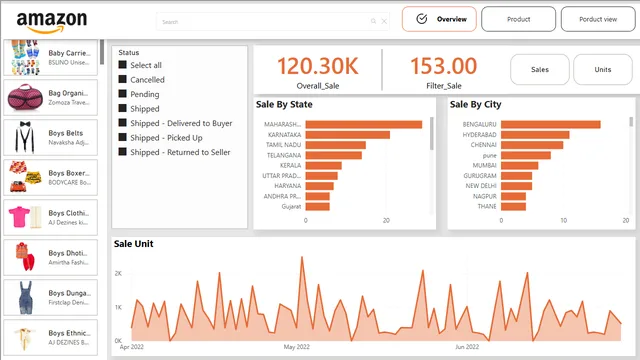Click the HARYANA bar

pyautogui.click(x=320, y=186)
